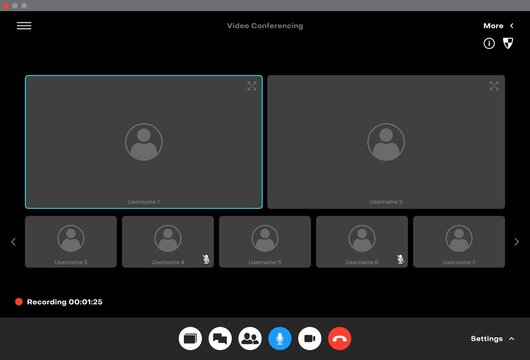Viewport: 530px width, 360px height.
Task: End the call with red hang-up button
Action: coord(339,338)
